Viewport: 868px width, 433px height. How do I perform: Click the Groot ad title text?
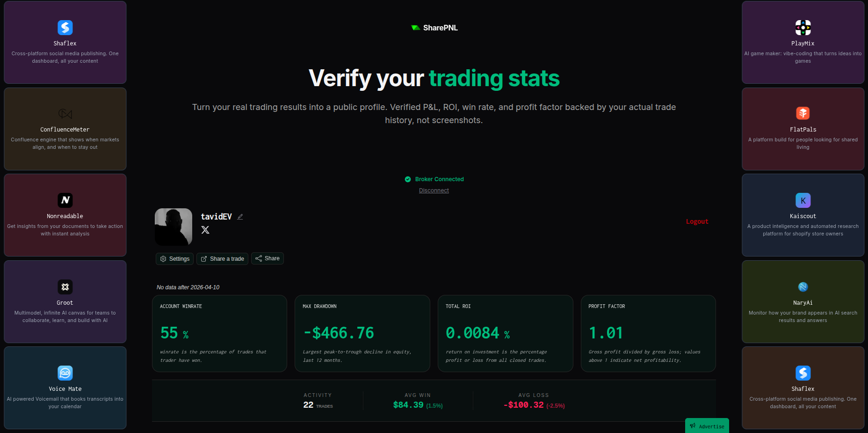click(65, 303)
